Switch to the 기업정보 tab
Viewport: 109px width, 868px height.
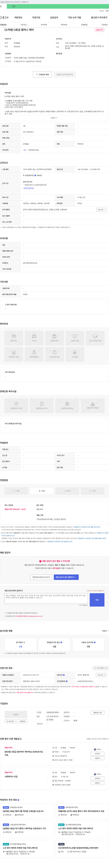104,25
